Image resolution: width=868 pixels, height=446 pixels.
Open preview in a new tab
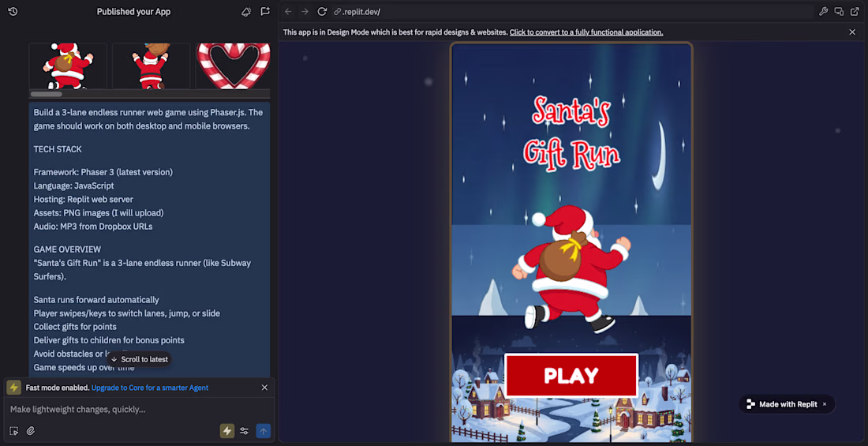coord(854,12)
